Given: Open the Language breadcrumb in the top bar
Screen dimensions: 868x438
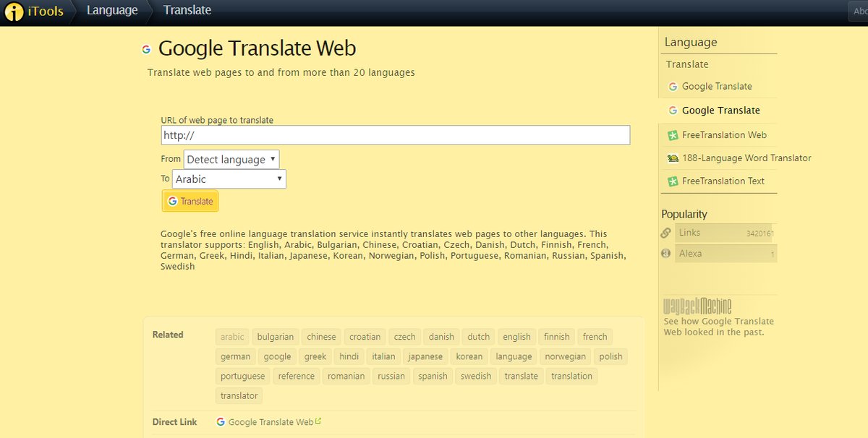Looking at the screenshot, I should [112, 10].
